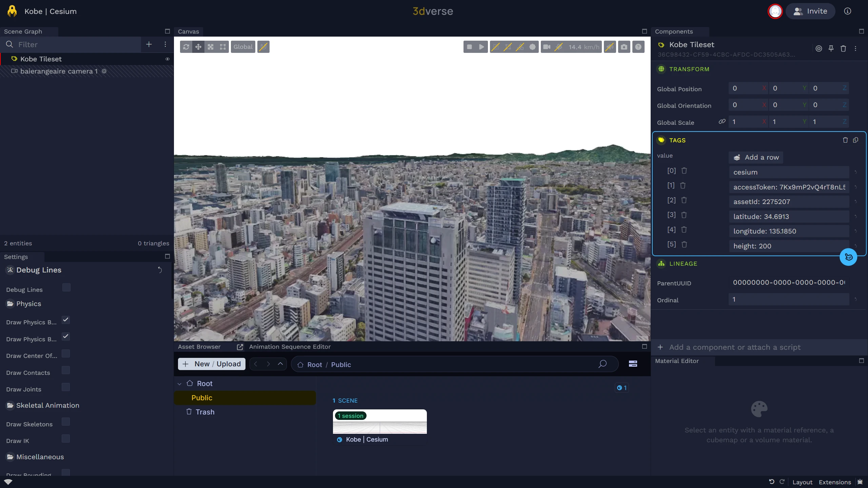Toggle the Global Scale link icon
Viewport: 868px width, 488px height.
pyautogui.click(x=722, y=121)
